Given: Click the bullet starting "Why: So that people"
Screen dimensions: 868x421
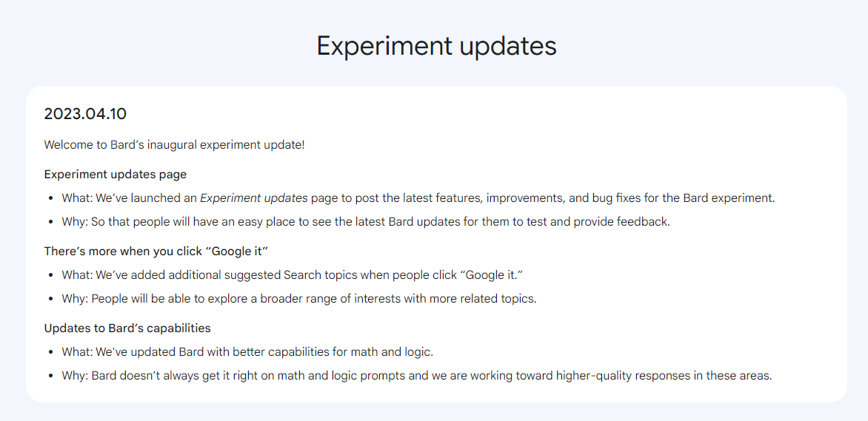Looking at the screenshot, I should (x=366, y=222).
